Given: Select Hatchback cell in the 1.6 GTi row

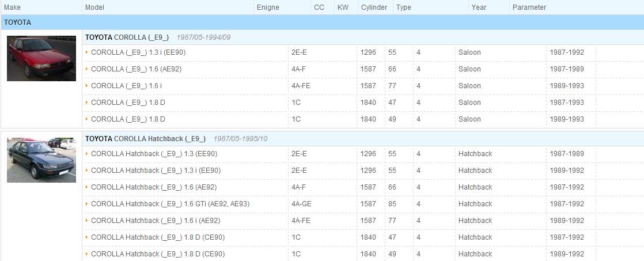Looking at the screenshot, I should coord(475,204).
